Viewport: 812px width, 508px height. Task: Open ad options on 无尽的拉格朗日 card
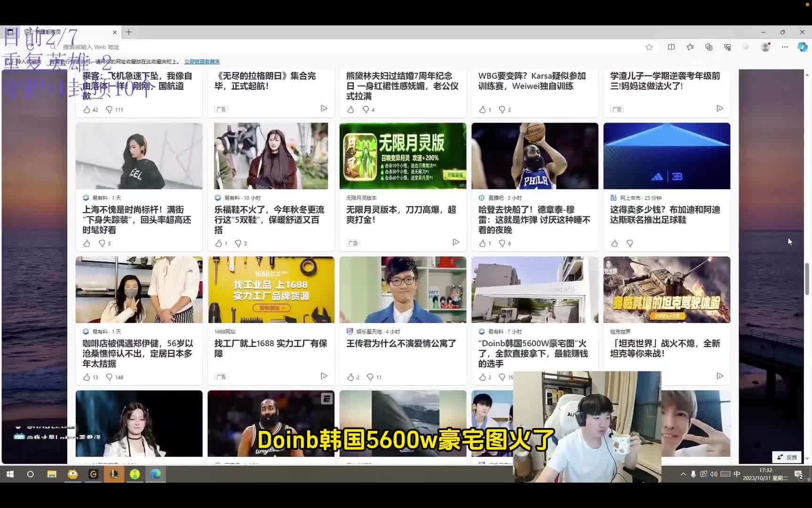(324, 108)
